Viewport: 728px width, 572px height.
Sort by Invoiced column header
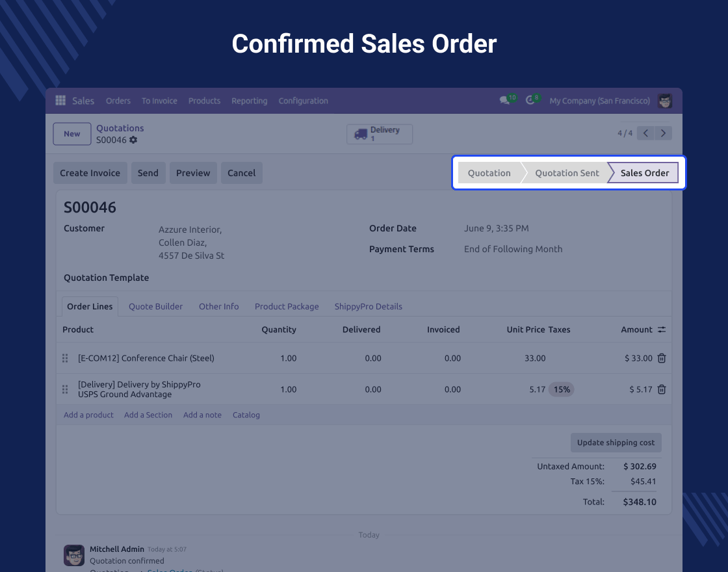443,330
